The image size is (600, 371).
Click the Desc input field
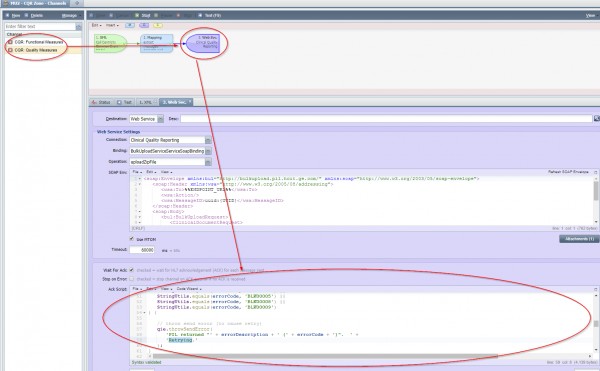[x=386, y=119]
